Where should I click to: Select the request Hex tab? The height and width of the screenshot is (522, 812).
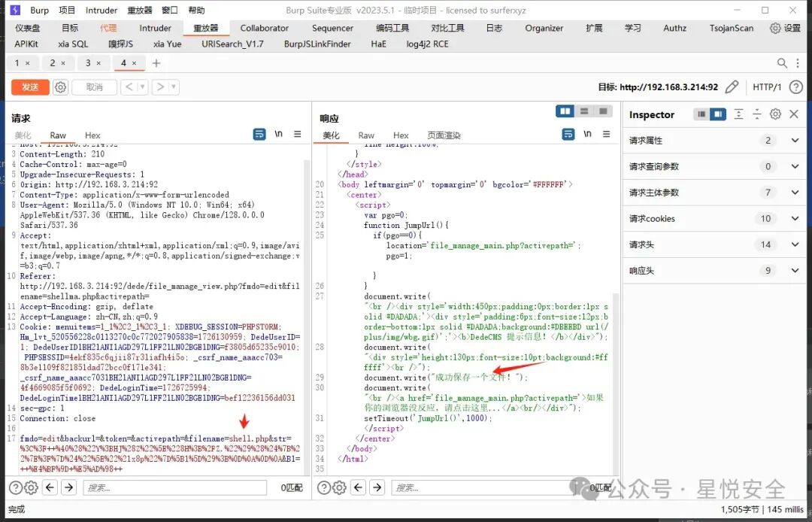pos(92,135)
